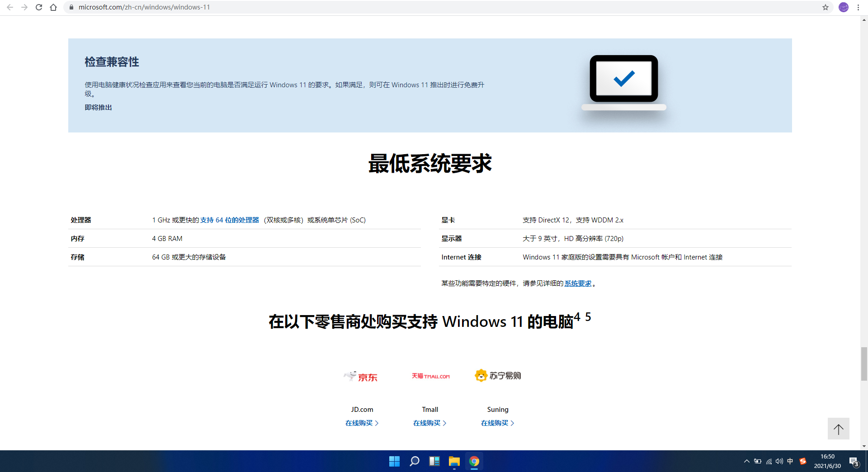The width and height of the screenshot is (868, 472).
Task: Click the Sogou input tray icon
Action: [x=803, y=461]
